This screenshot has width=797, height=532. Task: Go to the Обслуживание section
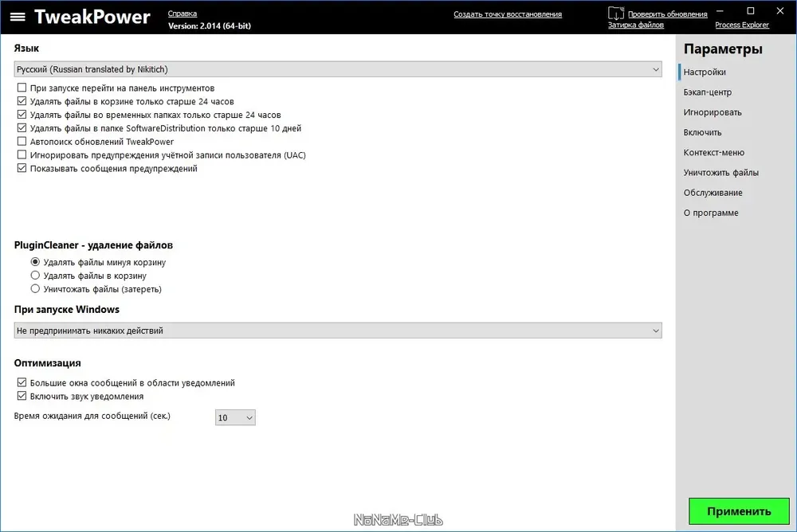click(713, 193)
